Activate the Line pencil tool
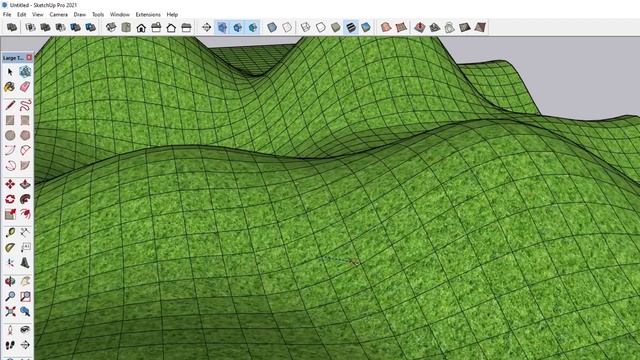 point(10,105)
